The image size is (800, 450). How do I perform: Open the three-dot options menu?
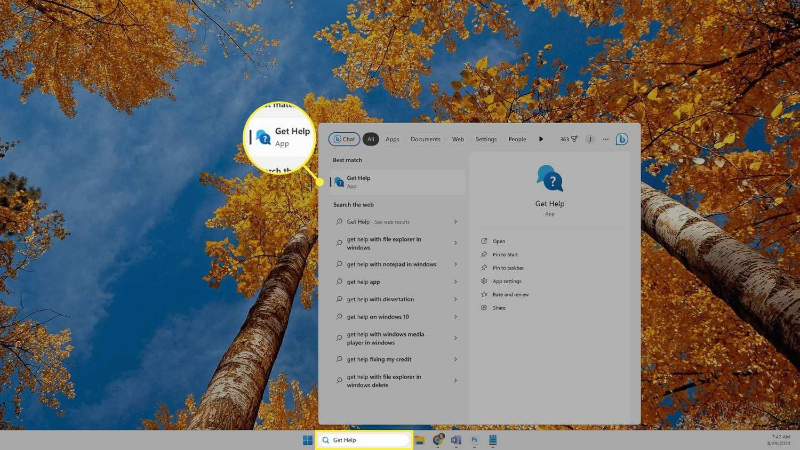coord(606,139)
